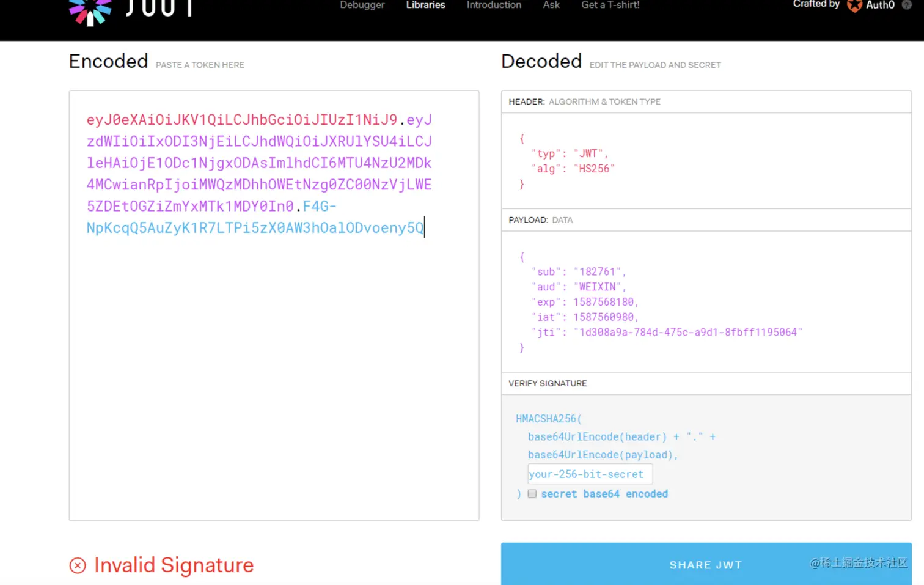Click the SHARE JWT button
Screen dimensions: 924x585
706,564
